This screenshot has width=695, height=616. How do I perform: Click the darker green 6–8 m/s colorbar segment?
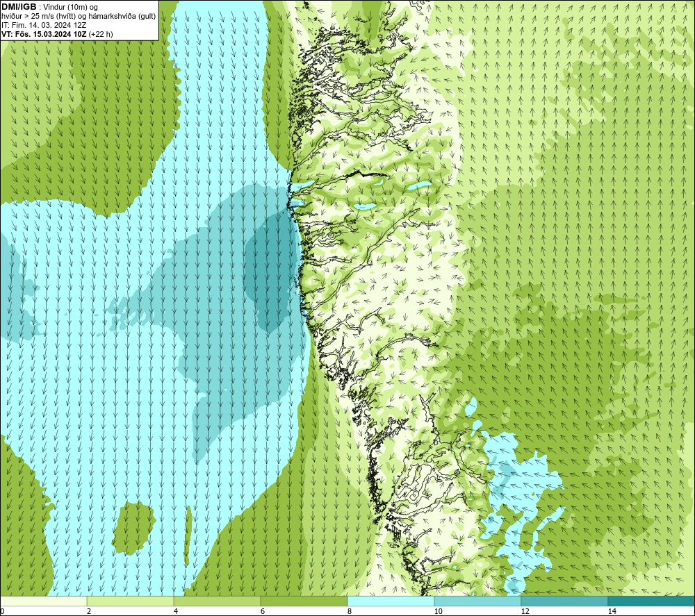click(304, 601)
